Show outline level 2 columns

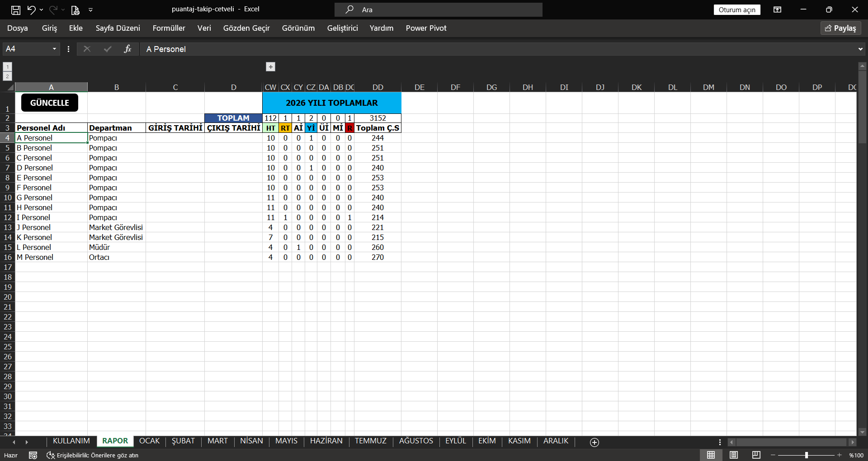click(7, 76)
